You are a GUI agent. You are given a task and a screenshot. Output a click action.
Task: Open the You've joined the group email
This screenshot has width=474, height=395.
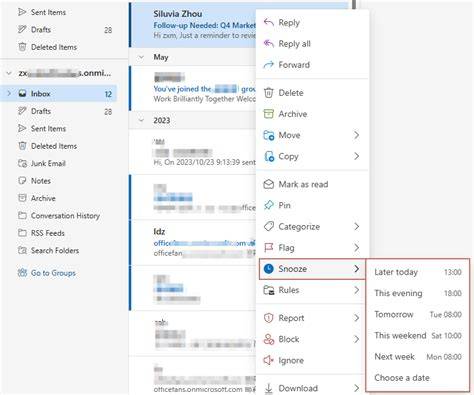(193, 88)
